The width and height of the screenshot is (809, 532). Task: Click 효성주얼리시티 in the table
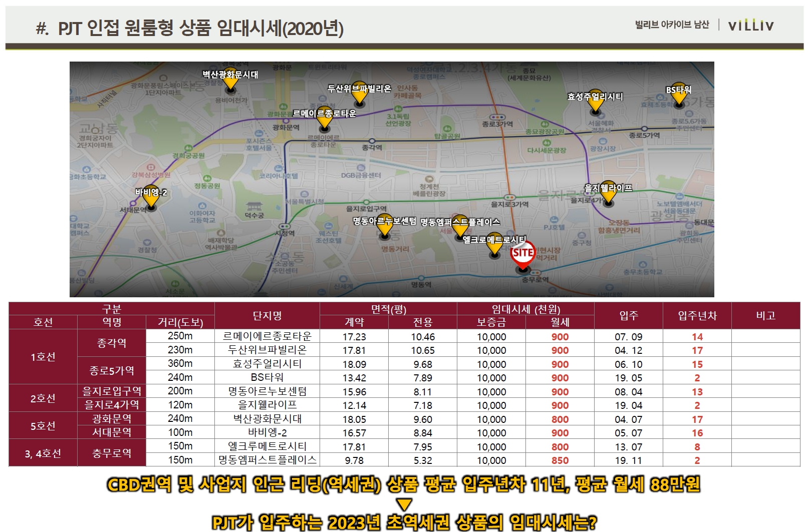267,364
